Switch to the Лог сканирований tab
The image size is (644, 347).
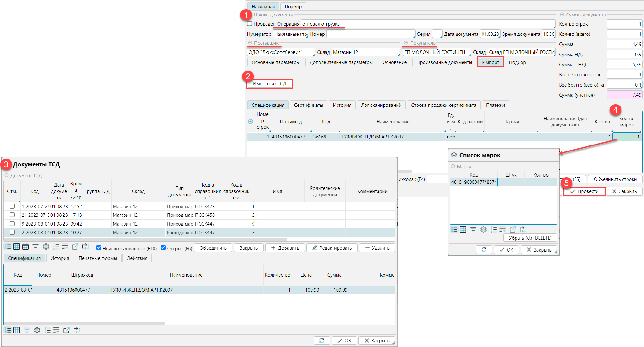click(381, 105)
